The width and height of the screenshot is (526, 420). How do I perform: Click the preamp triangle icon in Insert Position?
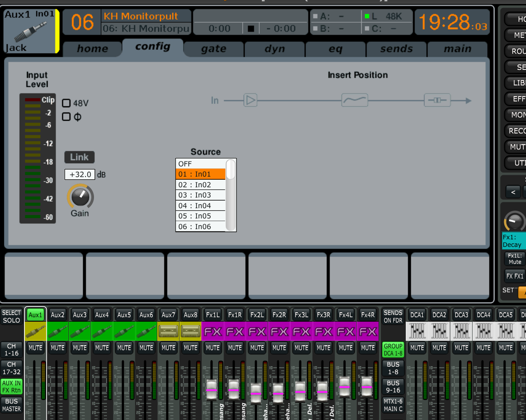click(x=250, y=100)
